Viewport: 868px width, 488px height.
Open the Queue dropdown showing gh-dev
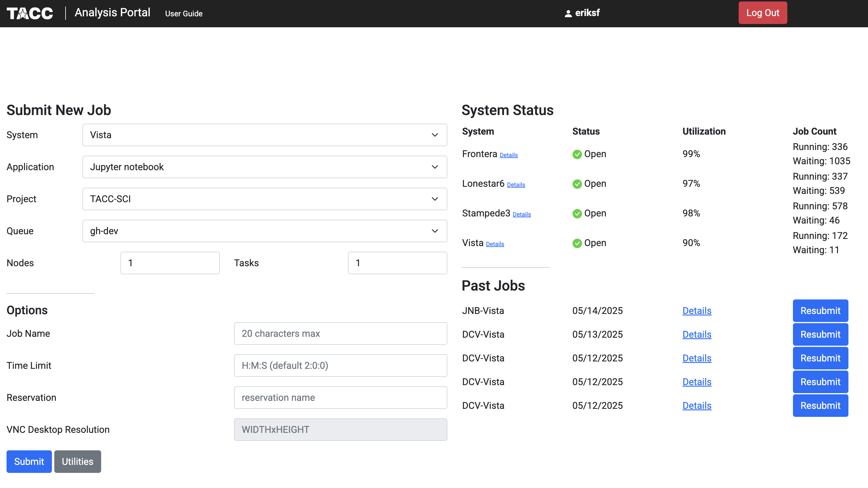pyautogui.click(x=265, y=231)
